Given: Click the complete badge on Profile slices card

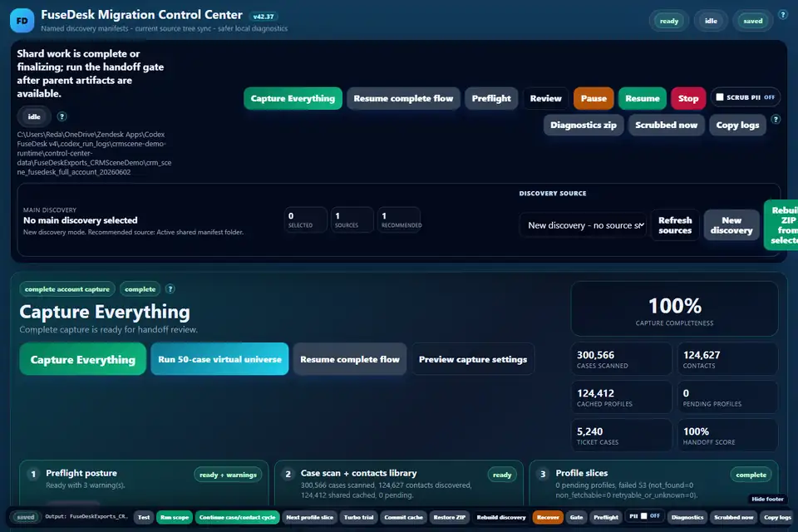Looking at the screenshot, I should [751, 475].
